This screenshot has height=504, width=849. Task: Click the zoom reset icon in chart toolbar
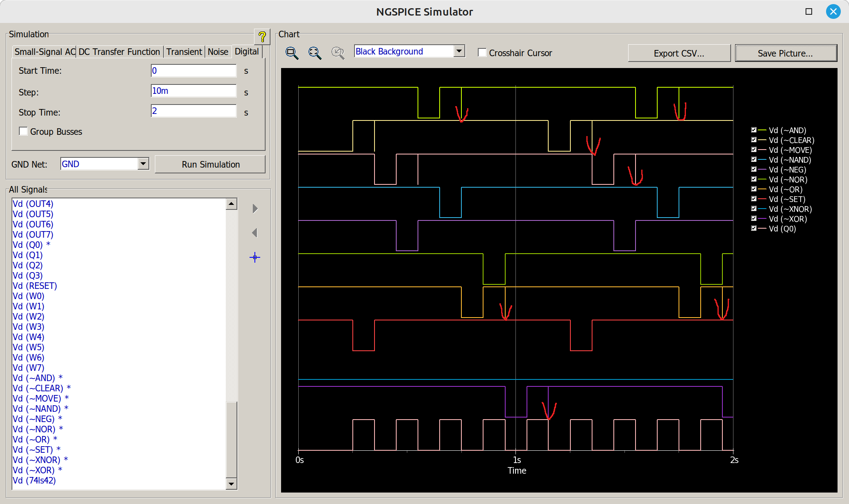[338, 53]
